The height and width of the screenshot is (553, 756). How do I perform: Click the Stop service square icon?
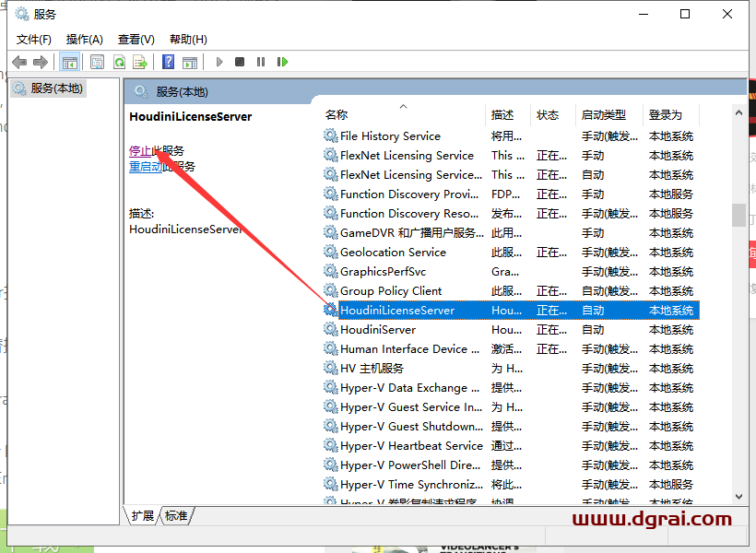pyautogui.click(x=240, y=62)
